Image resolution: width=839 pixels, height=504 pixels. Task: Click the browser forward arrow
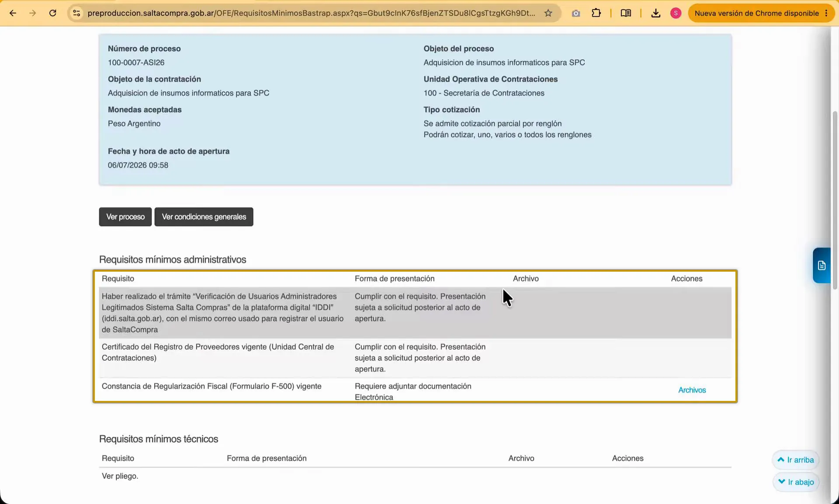tap(33, 13)
